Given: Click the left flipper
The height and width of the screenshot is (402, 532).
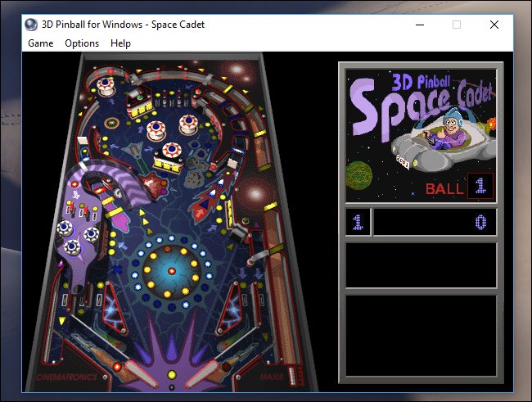Looking at the screenshot, I should point(141,373).
